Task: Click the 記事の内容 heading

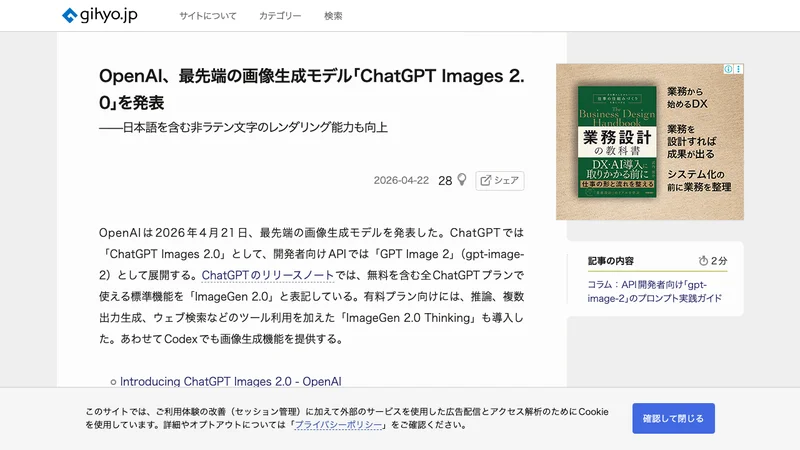Action: (611, 261)
